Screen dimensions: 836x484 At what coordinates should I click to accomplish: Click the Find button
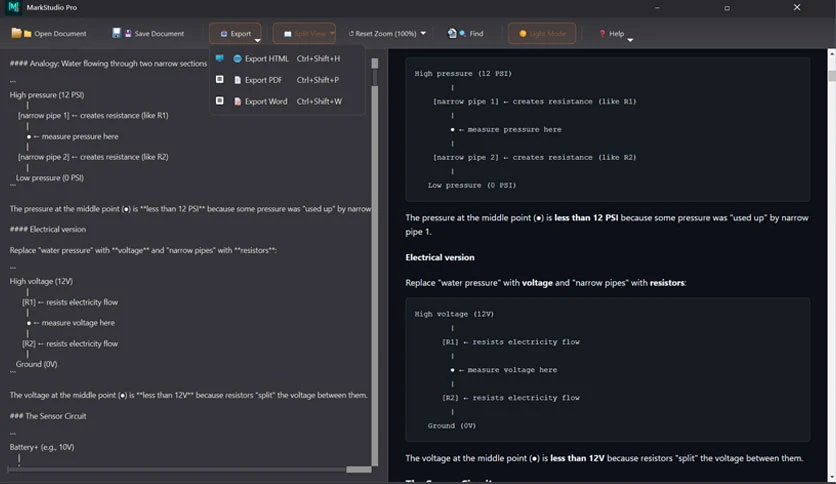tap(465, 34)
